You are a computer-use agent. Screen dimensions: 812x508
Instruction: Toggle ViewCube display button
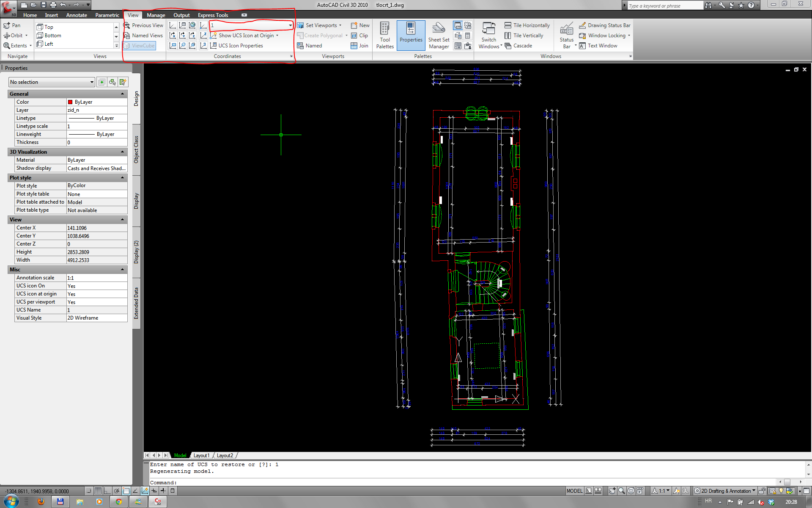click(140, 46)
